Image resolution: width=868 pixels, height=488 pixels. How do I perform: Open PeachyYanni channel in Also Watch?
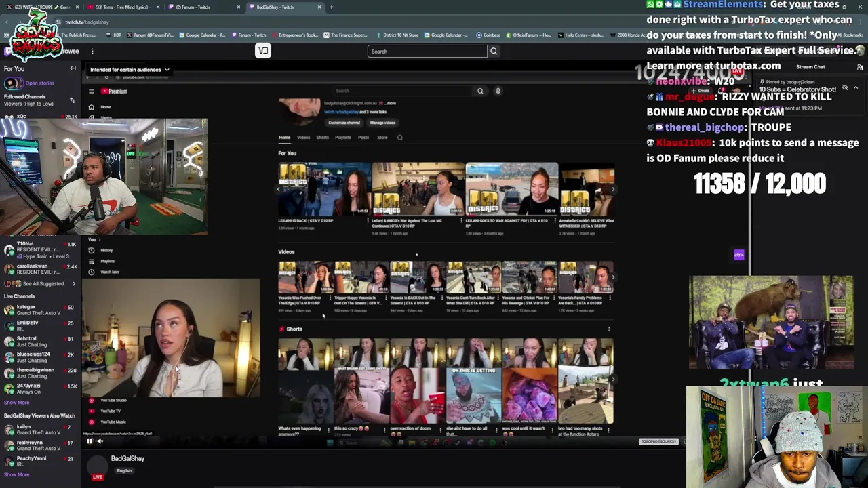(x=41, y=461)
